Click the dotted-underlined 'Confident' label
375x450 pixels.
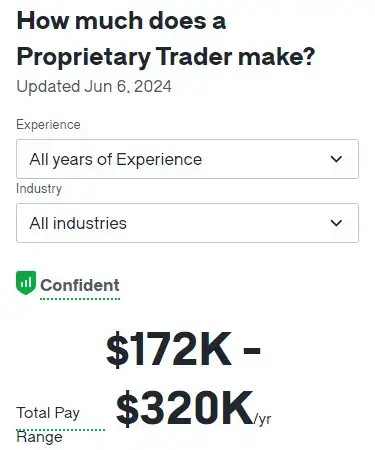tap(80, 285)
